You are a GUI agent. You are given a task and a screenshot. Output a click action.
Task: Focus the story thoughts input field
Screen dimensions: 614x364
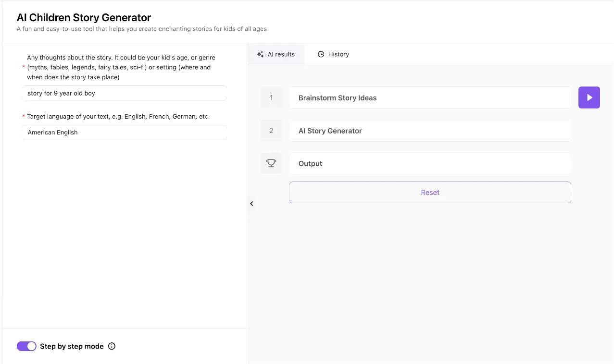124,93
